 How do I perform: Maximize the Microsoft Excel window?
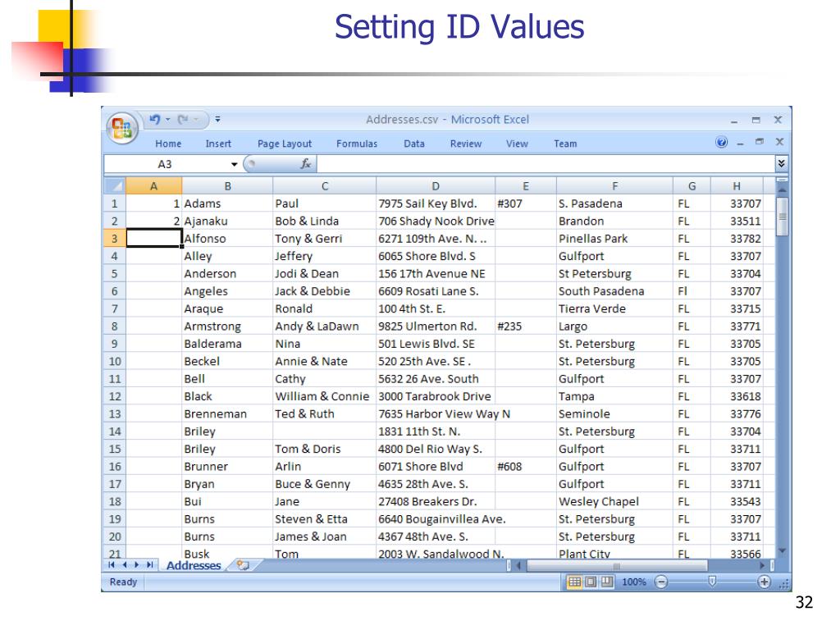pos(756,120)
